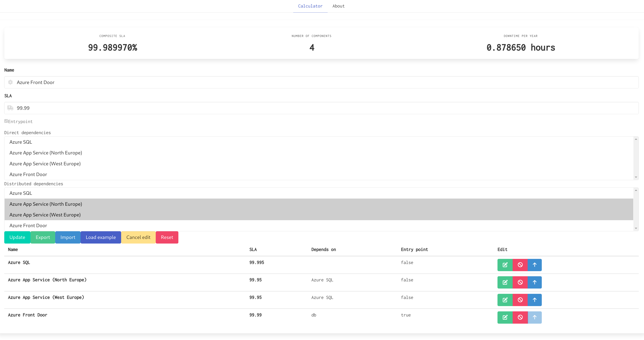The width and height of the screenshot is (644, 340).
Task: Toggle the Entrypoint checkbox
Action: click(6, 121)
